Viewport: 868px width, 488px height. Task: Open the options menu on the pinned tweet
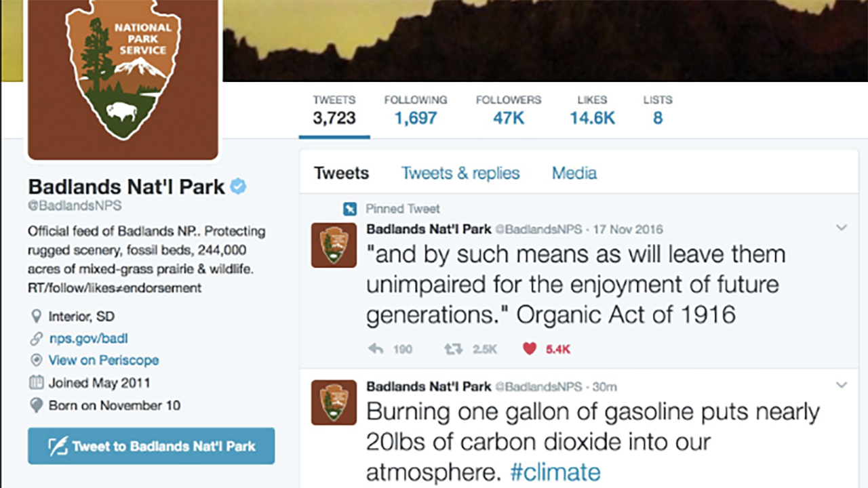842,228
